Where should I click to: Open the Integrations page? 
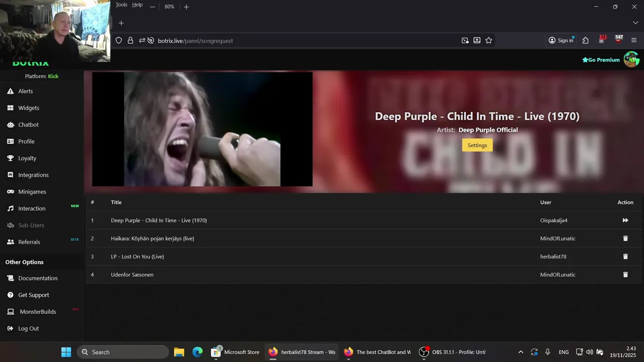(x=33, y=175)
